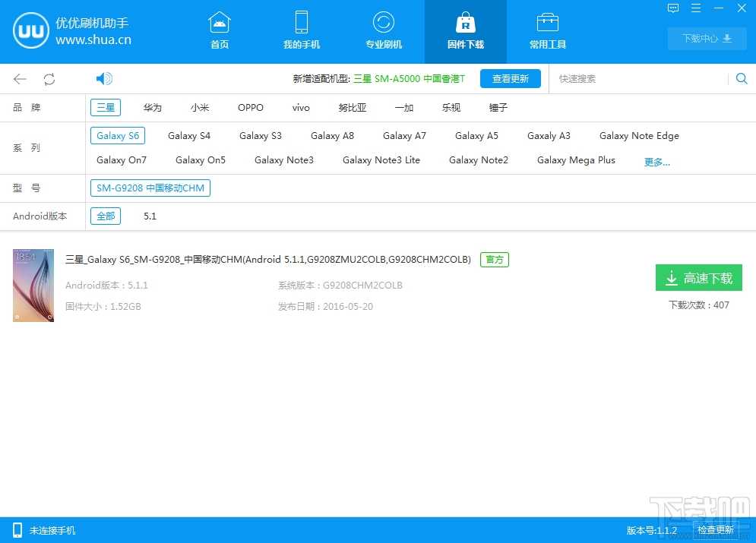
Task: Expand more series with 更多...
Action: (x=657, y=162)
